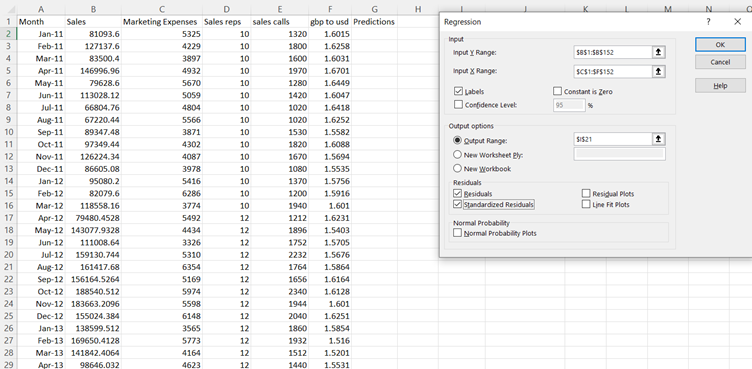Close the Regression dialog with X

tap(737, 22)
